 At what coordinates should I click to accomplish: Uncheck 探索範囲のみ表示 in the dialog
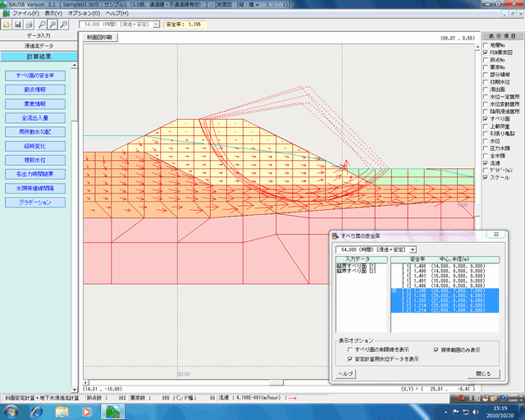[436, 349]
